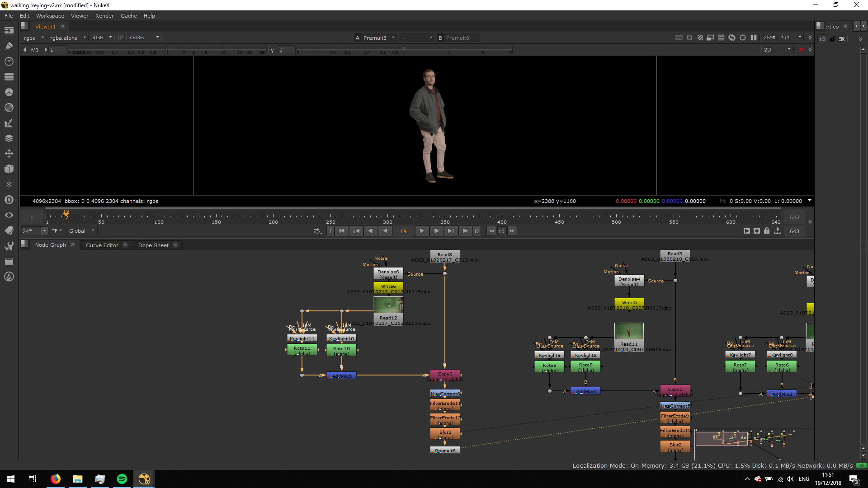Click the play forward button

point(421,231)
